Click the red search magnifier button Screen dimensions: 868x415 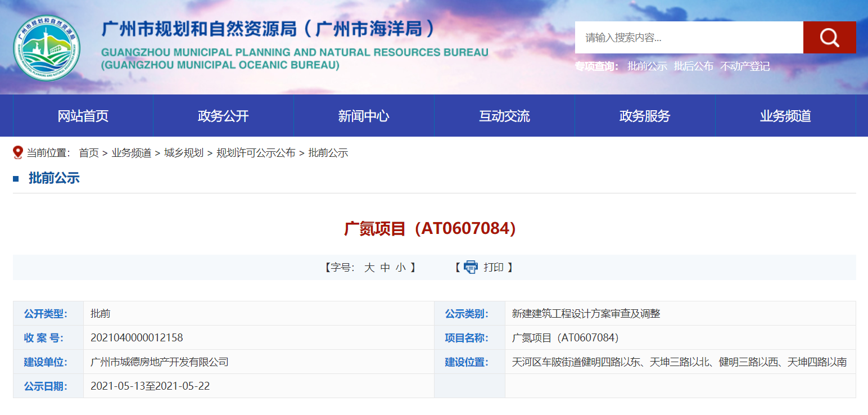[x=829, y=38]
